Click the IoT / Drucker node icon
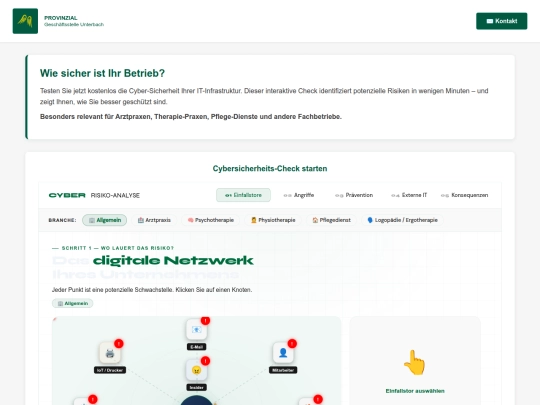The width and height of the screenshot is (540, 405). pyautogui.click(x=110, y=353)
